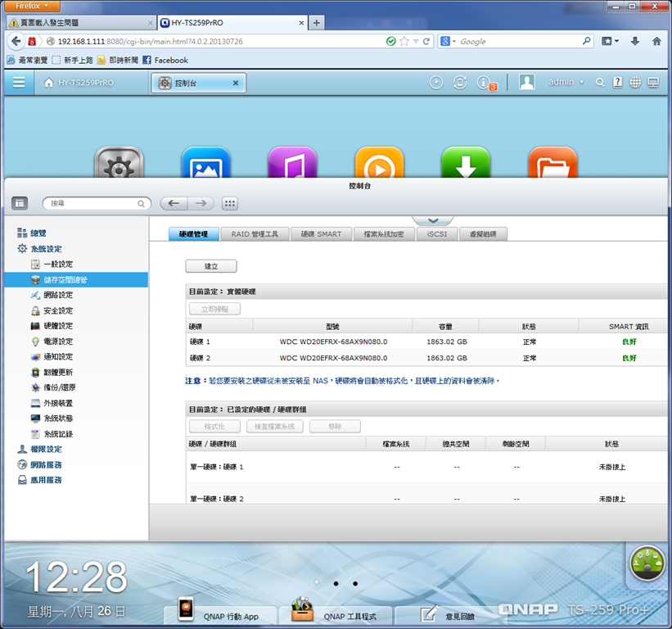This screenshot has height=629, width=672.
Task: Click the language globe icon
Action: tap(635, 83)
